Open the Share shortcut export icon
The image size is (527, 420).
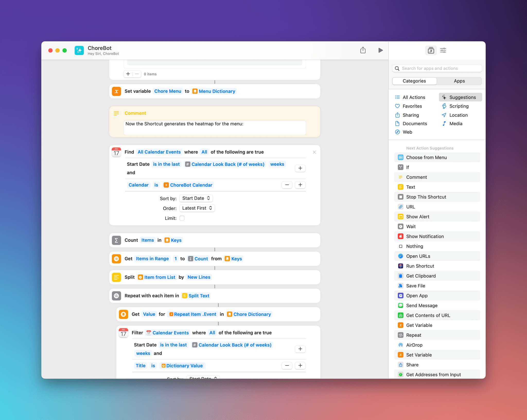(x=364, y=50)
